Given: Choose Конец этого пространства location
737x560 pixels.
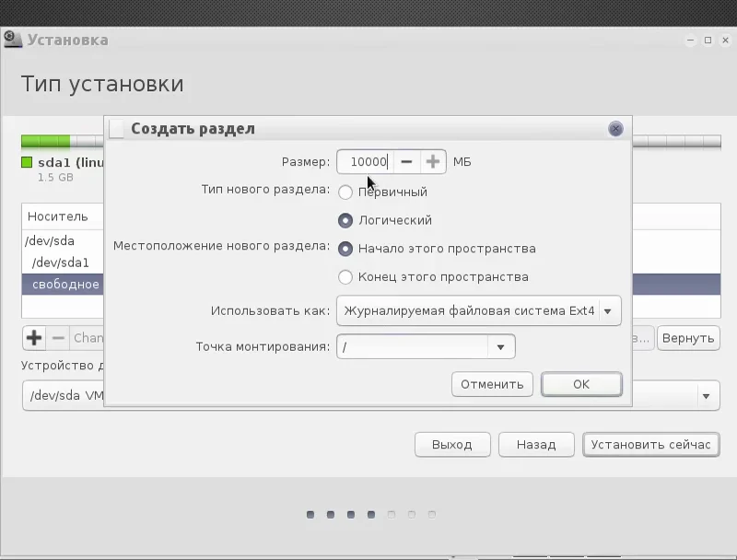Looking at the screenshot, I should point(345,276).
